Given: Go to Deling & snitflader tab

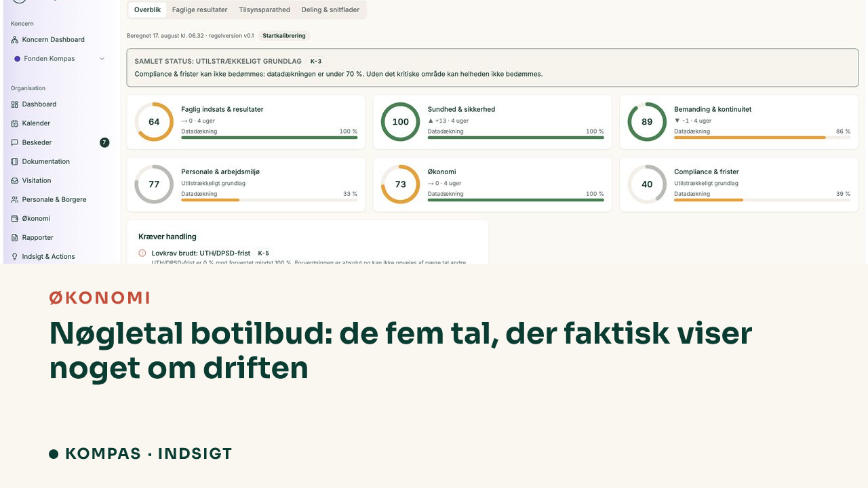Looking at the screenshot, I should pos(330,9).
